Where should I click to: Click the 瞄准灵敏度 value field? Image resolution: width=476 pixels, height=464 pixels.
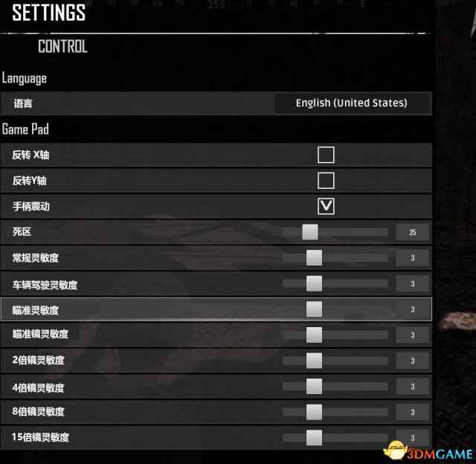coord(413,309)
